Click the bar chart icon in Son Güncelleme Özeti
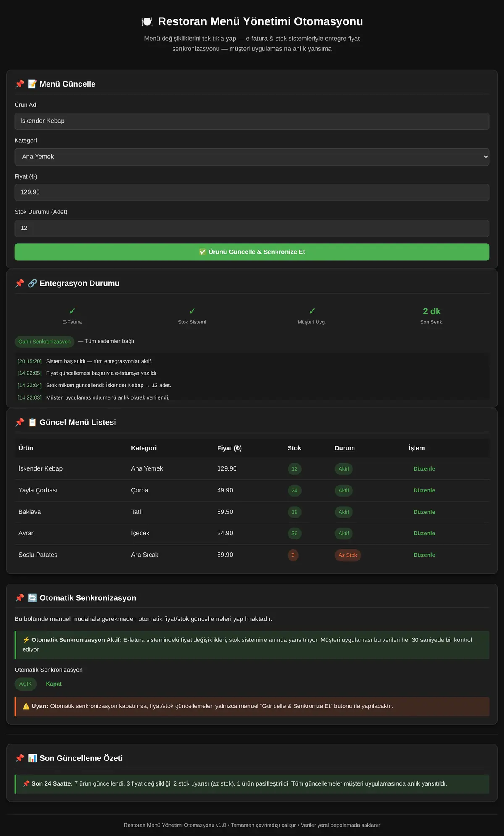This screenshot has width=504, height=836. click(32, 758)
